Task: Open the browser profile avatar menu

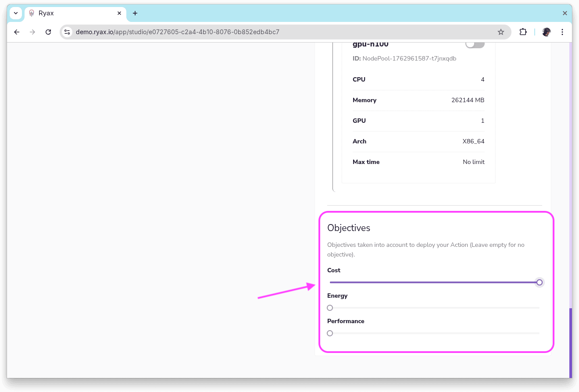Action: click(x=546, y=32)
